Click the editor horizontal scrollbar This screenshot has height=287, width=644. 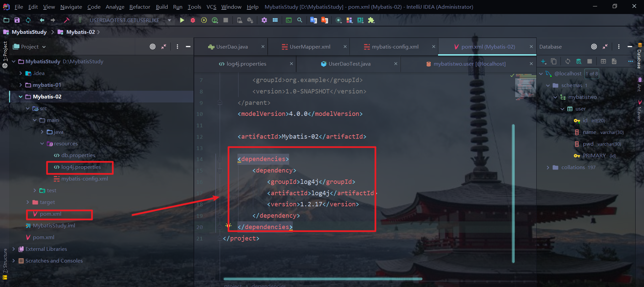click(x=323, y=279)
